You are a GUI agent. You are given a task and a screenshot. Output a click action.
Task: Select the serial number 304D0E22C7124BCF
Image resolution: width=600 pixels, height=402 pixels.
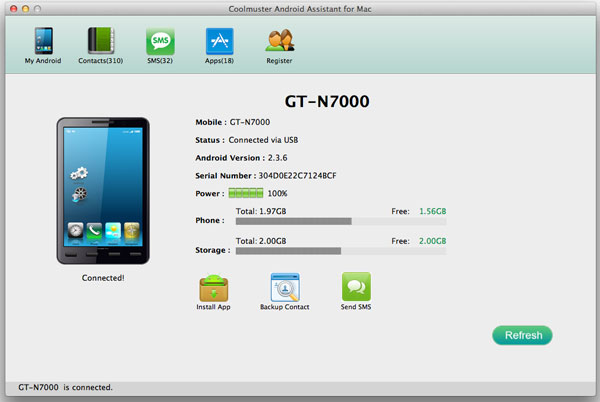pyautogui.click(x=297, y=176)
